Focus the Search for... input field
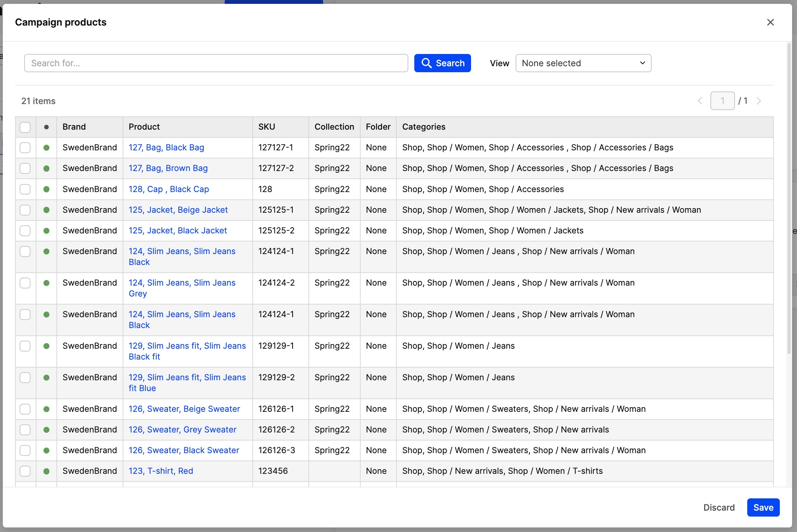The image size is (797, 532). click(216, 63)
